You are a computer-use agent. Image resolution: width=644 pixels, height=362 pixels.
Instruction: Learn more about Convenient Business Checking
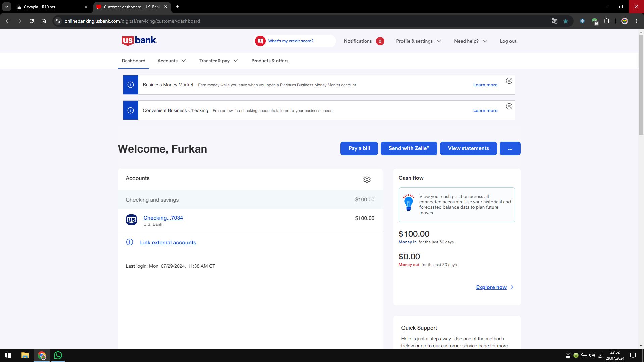pyautogui.click(x=485, y=110)
